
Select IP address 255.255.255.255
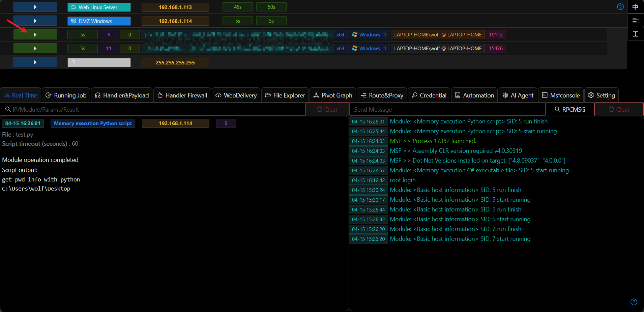(175, 62)
